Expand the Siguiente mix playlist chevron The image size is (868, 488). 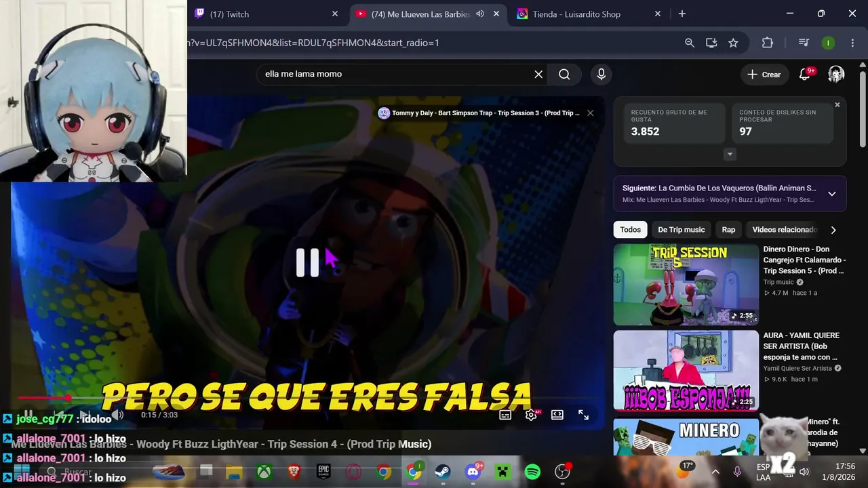coord(832,194)
